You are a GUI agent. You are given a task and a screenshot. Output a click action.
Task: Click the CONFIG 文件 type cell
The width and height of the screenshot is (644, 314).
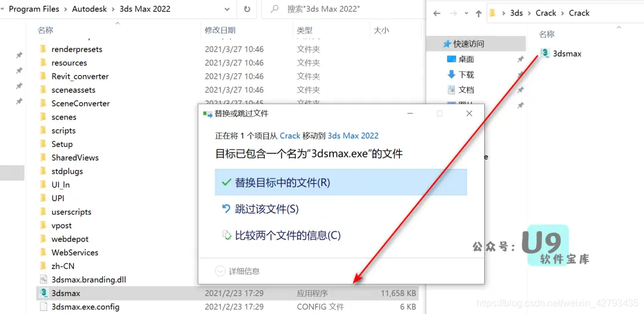point(320,307)
